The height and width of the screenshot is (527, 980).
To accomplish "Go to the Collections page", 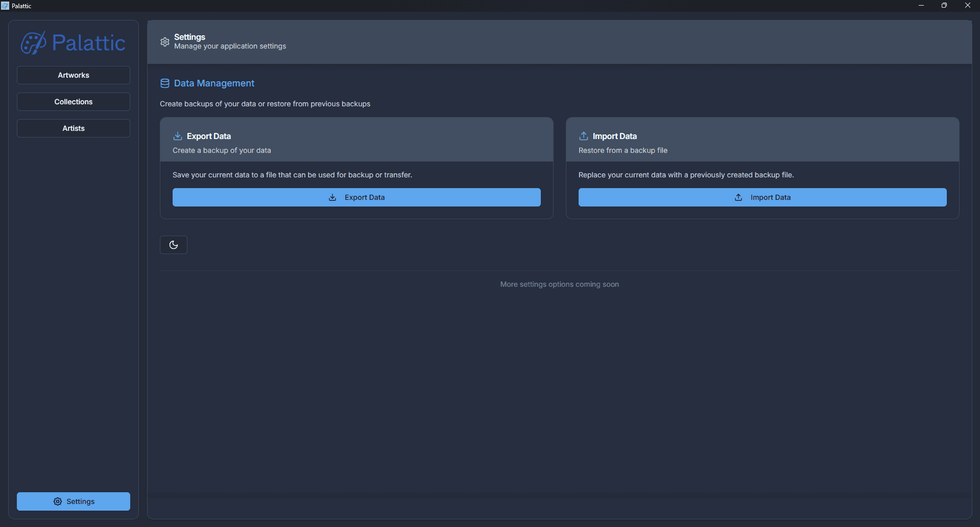I will point(74,102).
